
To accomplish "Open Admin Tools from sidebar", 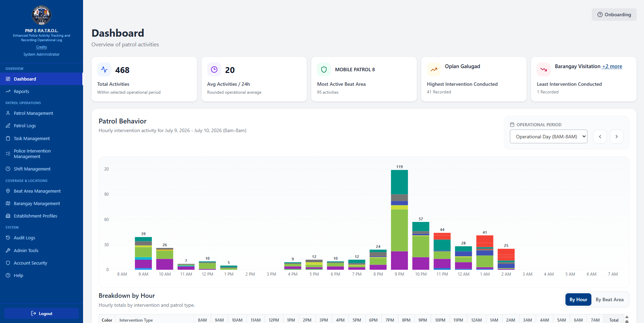I will click(42, 250).
